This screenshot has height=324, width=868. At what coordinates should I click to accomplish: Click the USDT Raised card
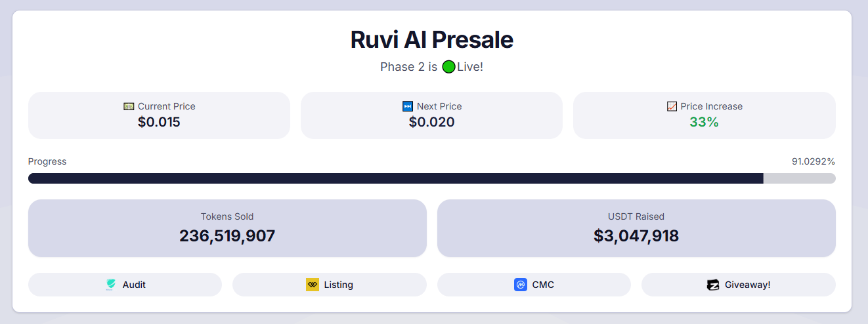pos(636,228)
